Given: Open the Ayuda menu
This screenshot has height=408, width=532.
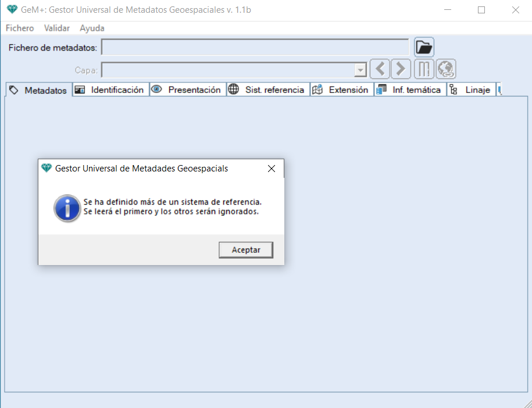Looking at the screenshot, I should [92, 28].
